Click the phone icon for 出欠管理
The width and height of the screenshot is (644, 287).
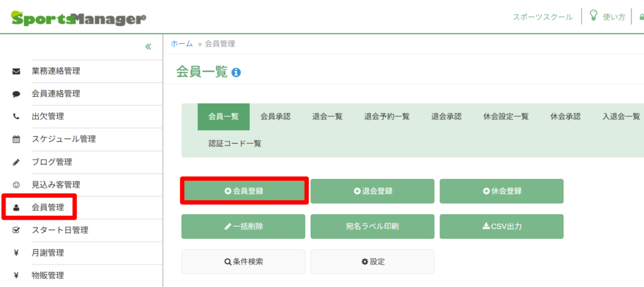coord(16,116)
